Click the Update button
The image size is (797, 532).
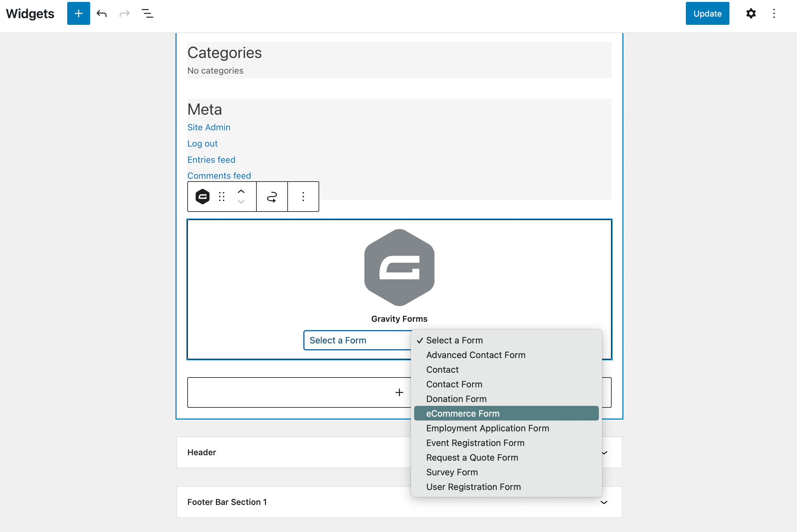click(x=707, y=14)
